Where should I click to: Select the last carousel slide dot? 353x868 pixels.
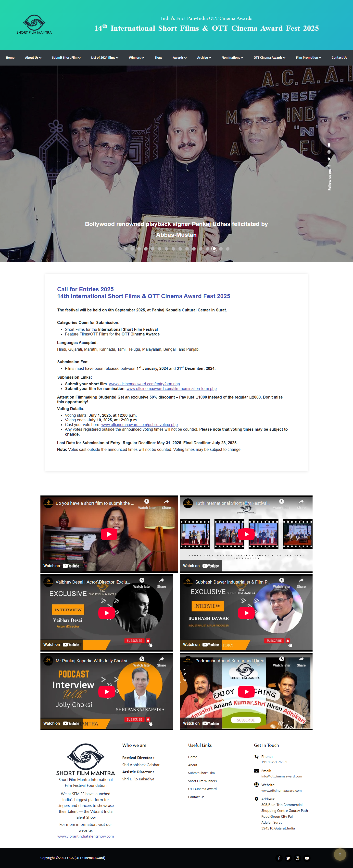(x=228, y=249)
